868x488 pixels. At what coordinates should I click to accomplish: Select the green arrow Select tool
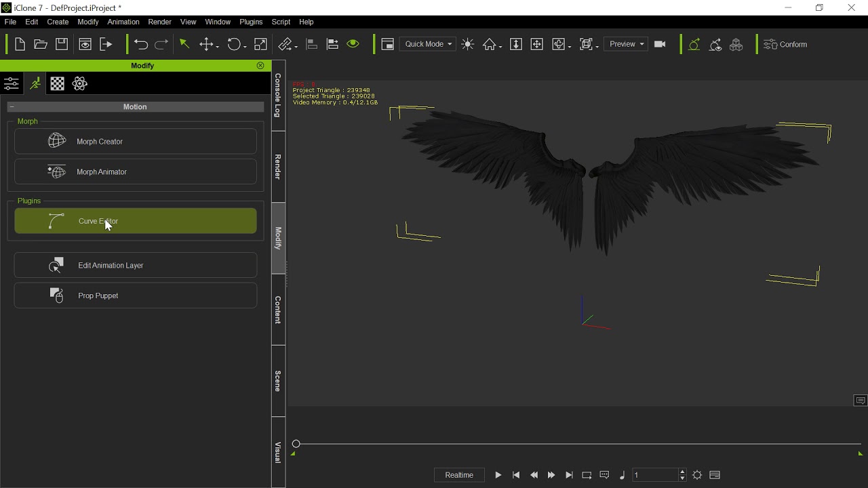click(x=184, y=44)
